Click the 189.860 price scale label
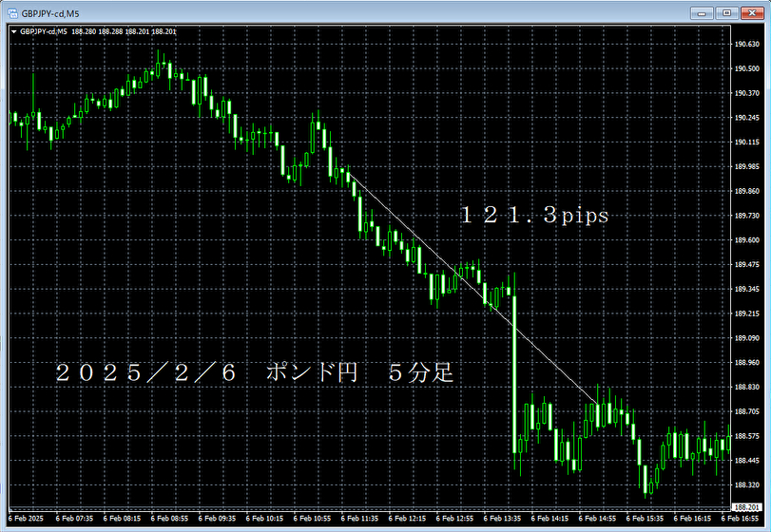771x532 pixels. (x=746, y=191)
